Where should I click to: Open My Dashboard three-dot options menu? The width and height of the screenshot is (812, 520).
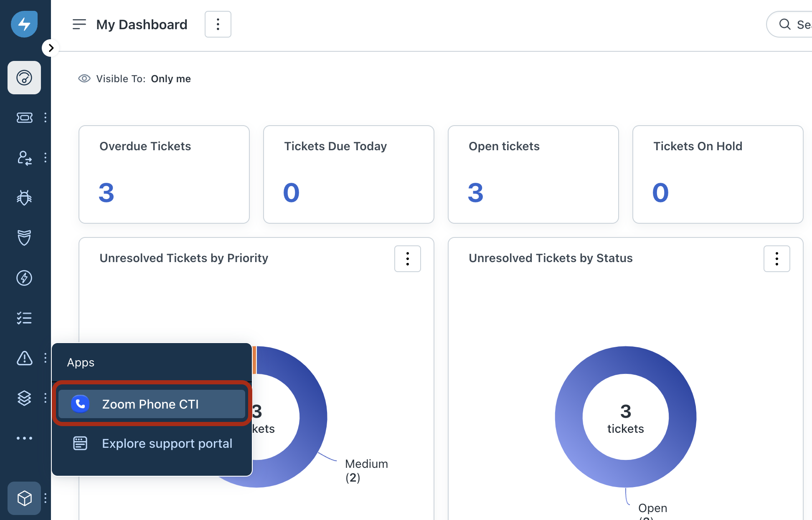(x=218, y=24)
